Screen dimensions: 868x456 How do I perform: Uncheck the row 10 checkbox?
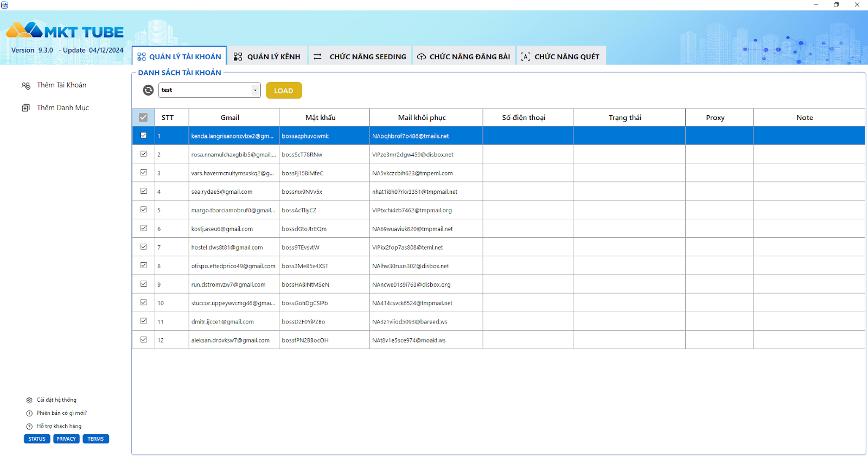point(144,302)
